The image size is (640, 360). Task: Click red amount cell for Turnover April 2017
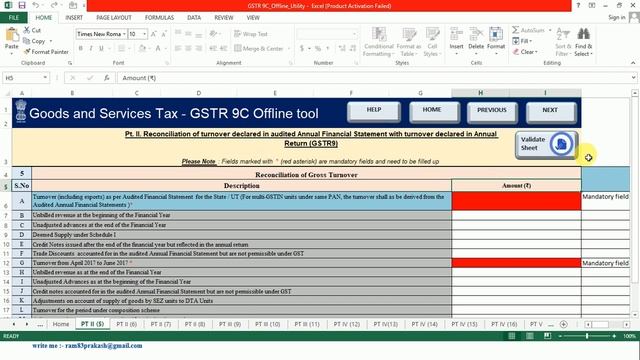[x=516, y=263]
